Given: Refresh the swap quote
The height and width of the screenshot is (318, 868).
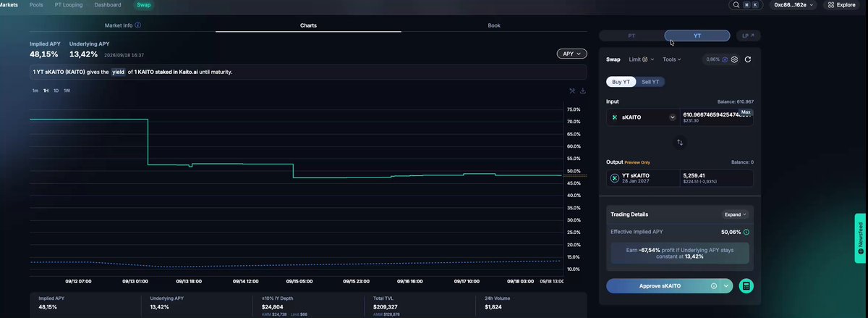Looking at the screenshot, I should [748, 59].
